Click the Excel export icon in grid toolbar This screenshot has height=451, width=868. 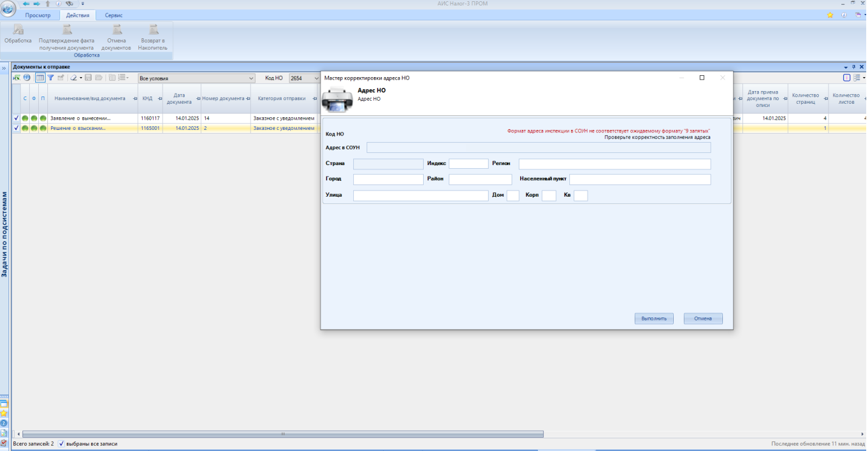(16, 78)
